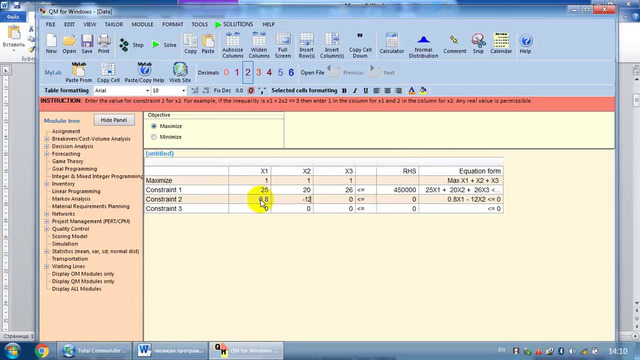Image resolution: width=640 pixels, height=360 pixels.
Task: Select the Goal Programming module
Action: (x=74, y=169)
